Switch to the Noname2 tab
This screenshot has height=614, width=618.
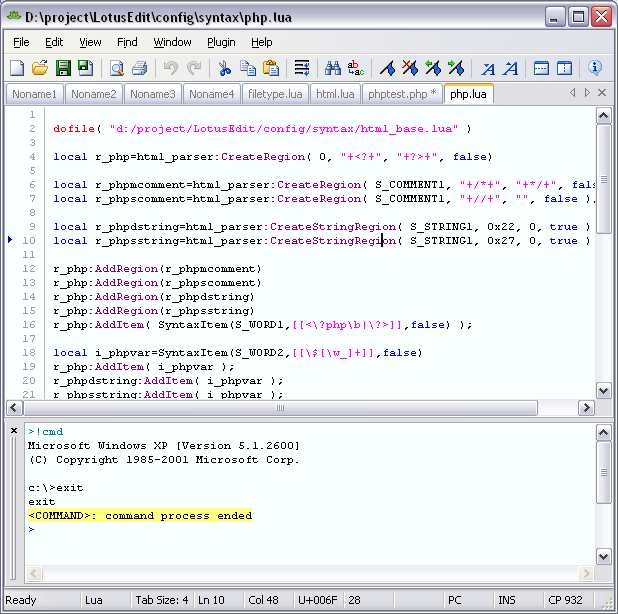(x=94, y=94)
